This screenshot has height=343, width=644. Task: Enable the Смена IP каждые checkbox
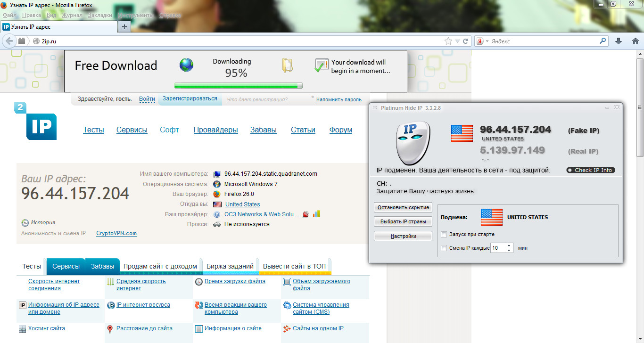[444, 248]
